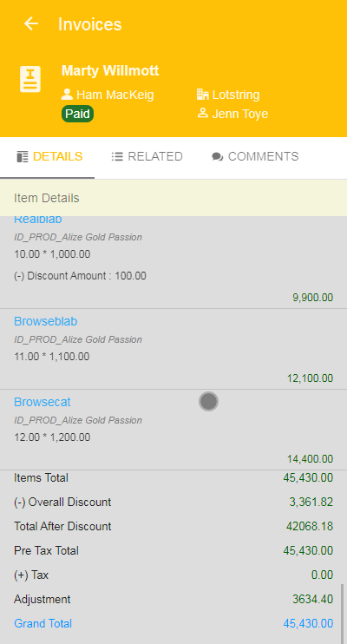Click the invoice document icon
This screenshot has width=347, height=644.
click(x=30, y=79)
